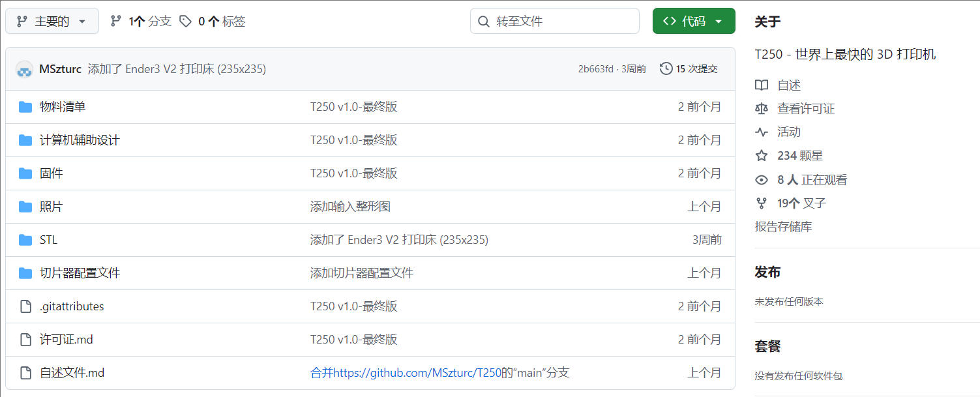Click the commit hash 2b663fd

click(x=595, y=69)
